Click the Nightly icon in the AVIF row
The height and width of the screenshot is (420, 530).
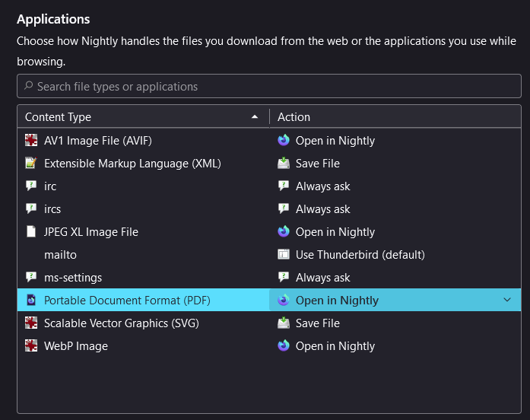284,141
